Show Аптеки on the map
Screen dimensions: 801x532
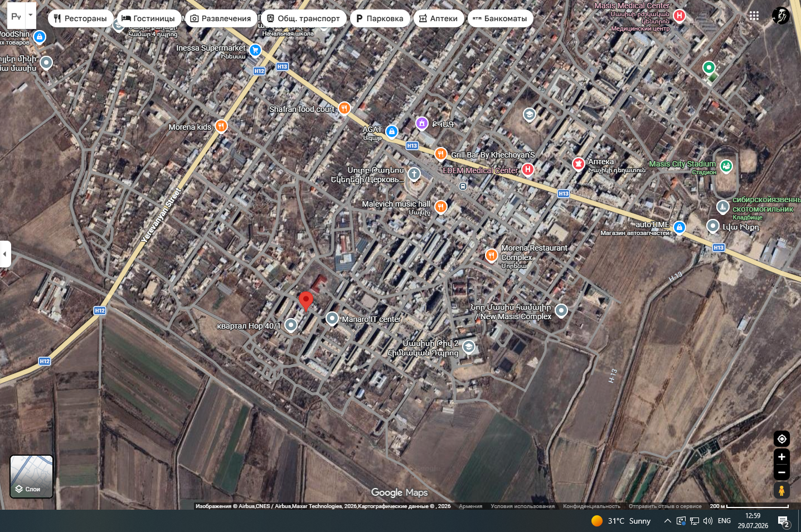[x=439, y=18]
